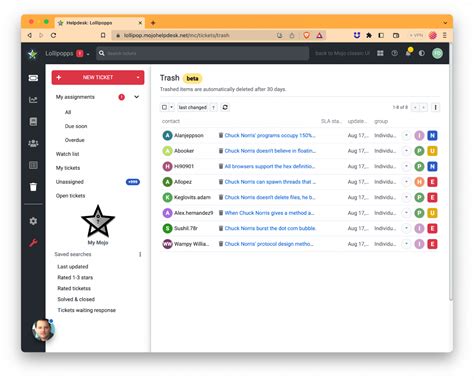The height and width of the screenshot is (380, 474).
Task: Open the row action dropdown for Alanjeppson
Action: point(406,135)
